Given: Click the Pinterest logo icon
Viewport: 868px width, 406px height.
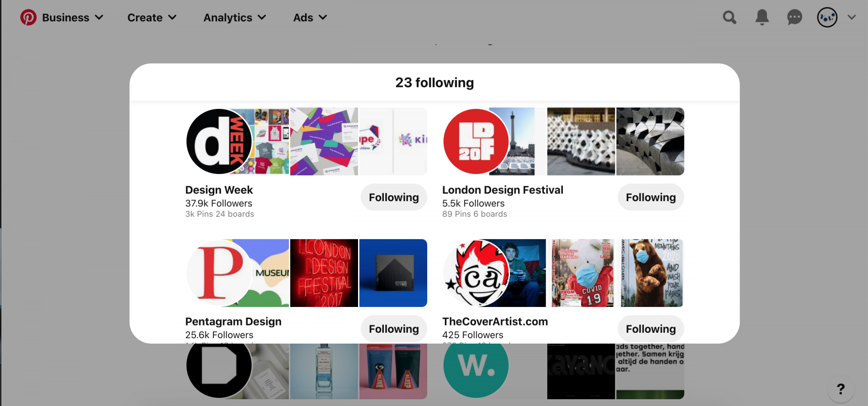Looking at the screenshot, I should [28, 18].
